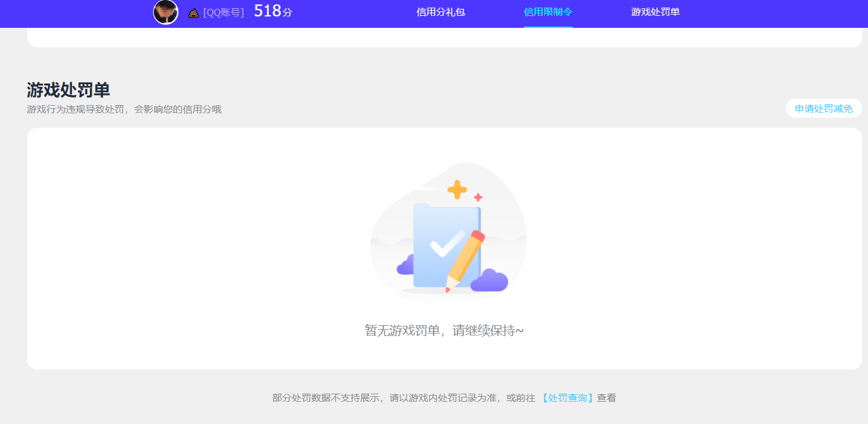Click the poop emoji beside QQ账号
The image size is (868, 424).
click(x=192, y=12)
